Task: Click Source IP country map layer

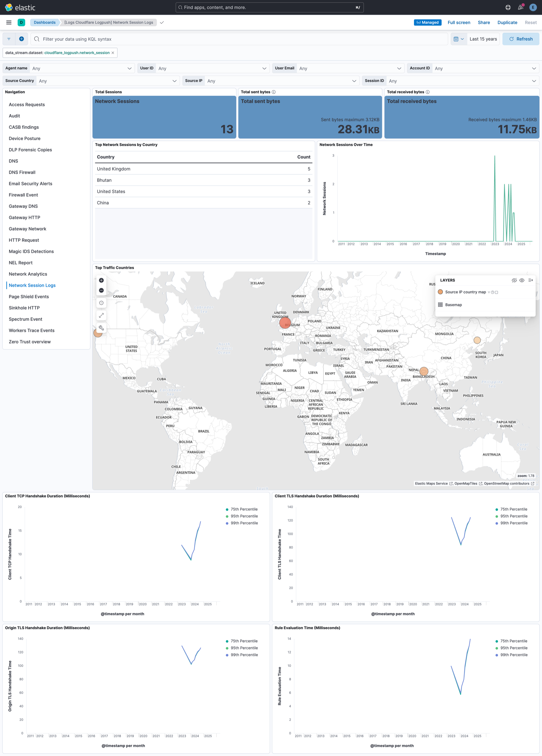Action: [466, 292]
